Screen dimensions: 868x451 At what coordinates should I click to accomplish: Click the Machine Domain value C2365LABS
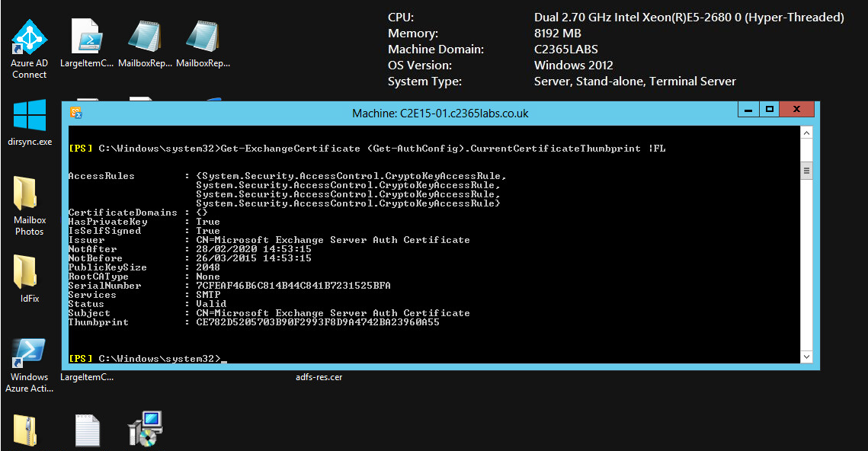[x=565, y=50]
